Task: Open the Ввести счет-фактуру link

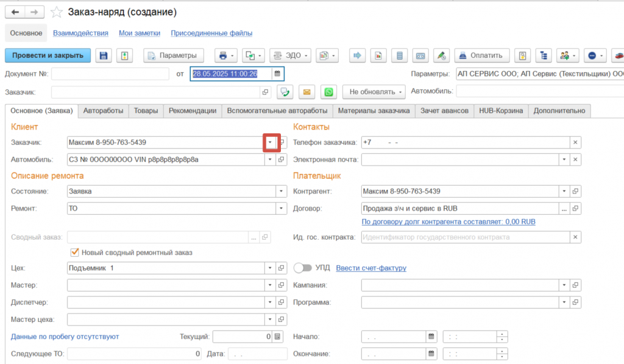Action: (371, 268)
